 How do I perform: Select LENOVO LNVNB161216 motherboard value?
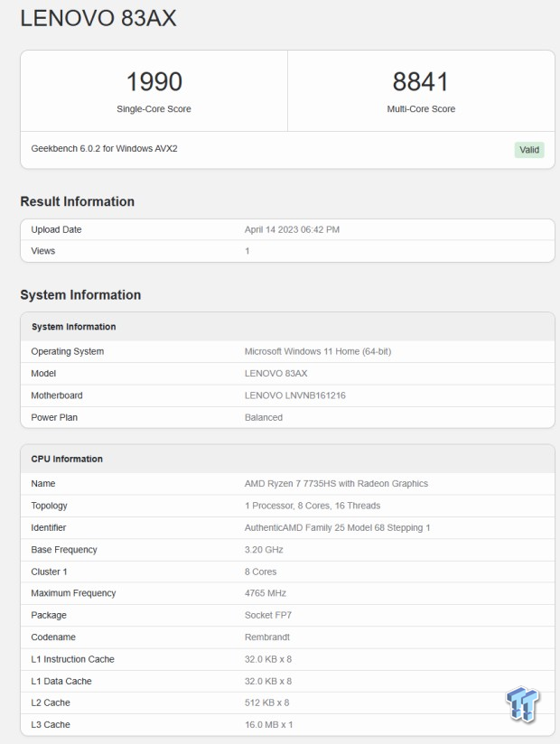point(295,395)
